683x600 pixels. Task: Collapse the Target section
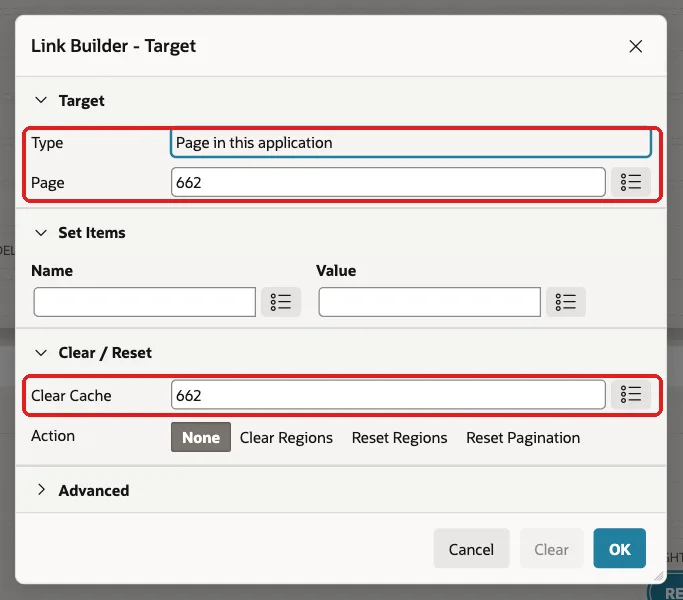41,100
